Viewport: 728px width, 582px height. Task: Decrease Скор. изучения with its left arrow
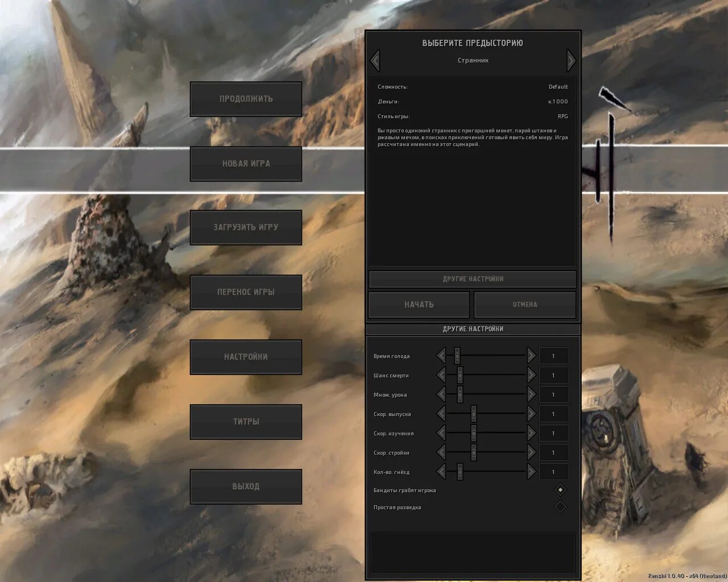[441, 433]
